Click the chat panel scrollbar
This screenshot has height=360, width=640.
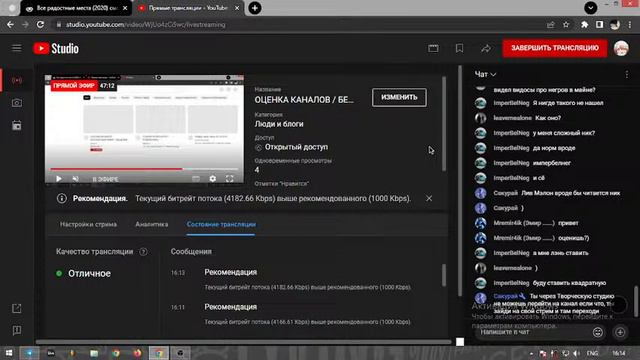tap(635, 301)
